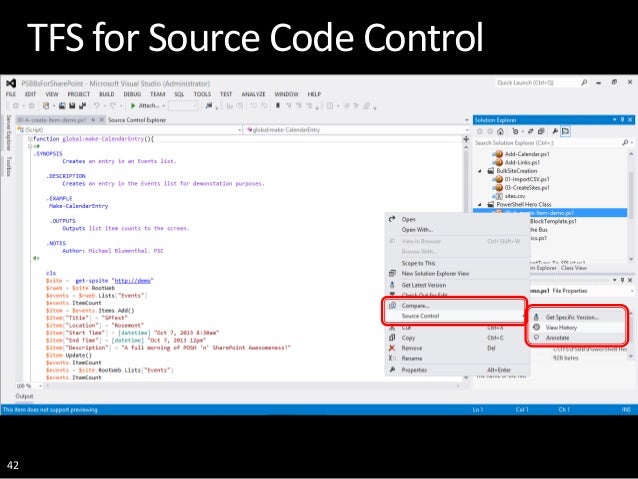Click the Visual Studio logo in title bar
The image size is (638, 479).
[11, 83]
